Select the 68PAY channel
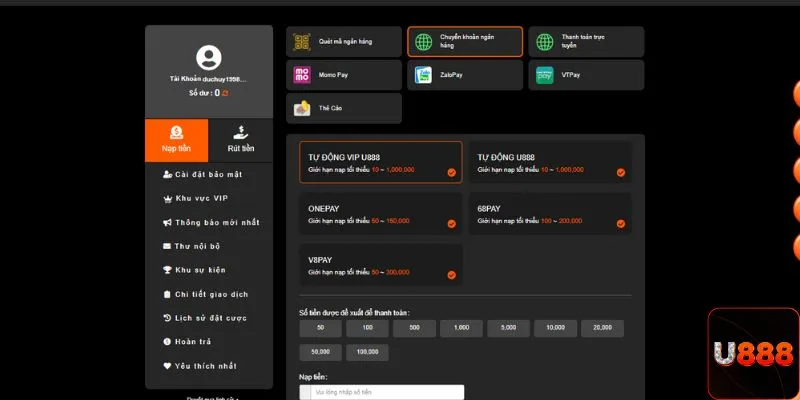 (x=550, y=214)
